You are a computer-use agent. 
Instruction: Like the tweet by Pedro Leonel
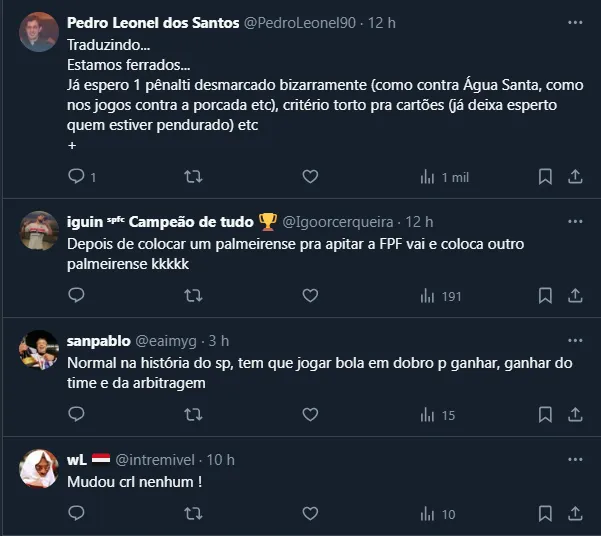310,177
